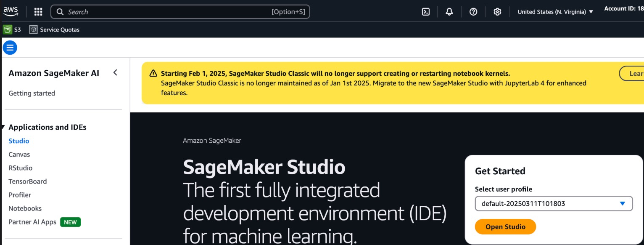Open the help question mark icon
The image size is (644, 245).
(473, 12)
